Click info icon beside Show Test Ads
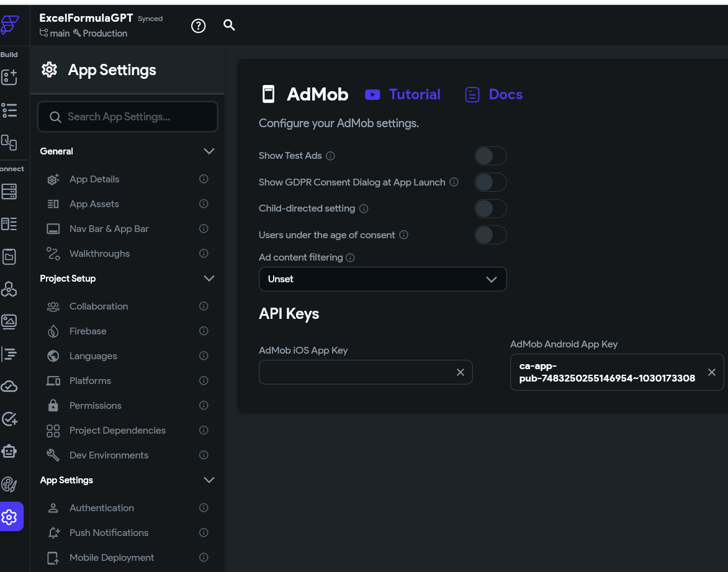This screenshot has width=728, height=572. [330, 156]
